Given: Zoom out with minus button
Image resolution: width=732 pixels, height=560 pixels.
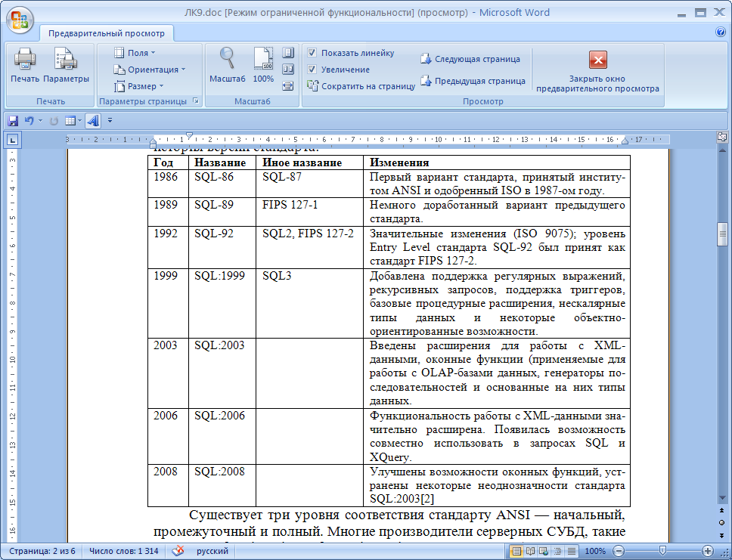Looking at the screenshot, I should coord(618,551).
